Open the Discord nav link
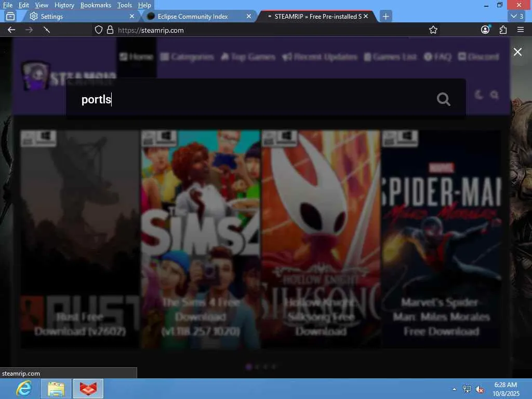Image resolution: width=532 pixels, height=399 pixels. 478,57
